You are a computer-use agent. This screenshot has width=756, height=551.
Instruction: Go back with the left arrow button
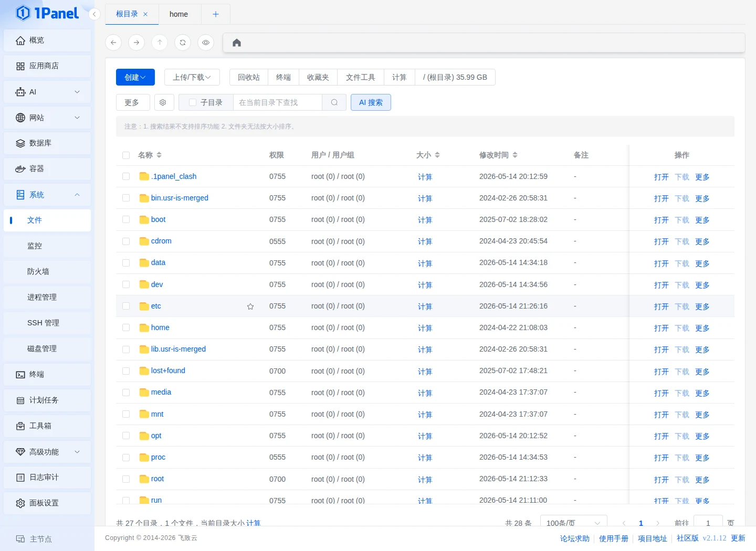click(113, 43)
